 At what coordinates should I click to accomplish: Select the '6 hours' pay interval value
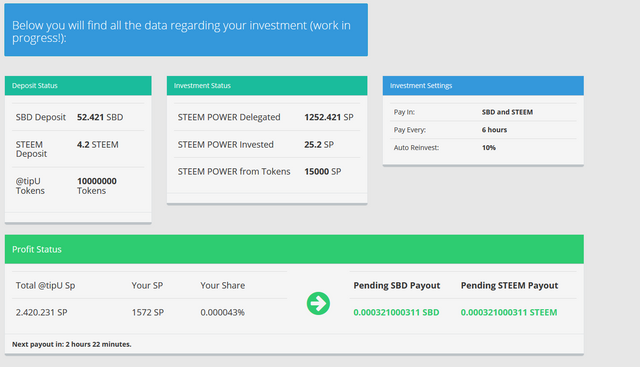click(x=494, y=130)
